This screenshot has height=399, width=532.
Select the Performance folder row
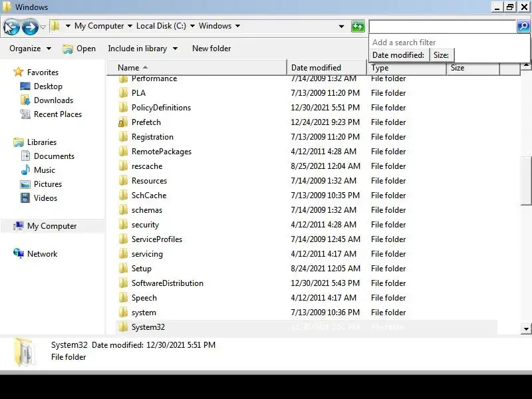(307, 79)
